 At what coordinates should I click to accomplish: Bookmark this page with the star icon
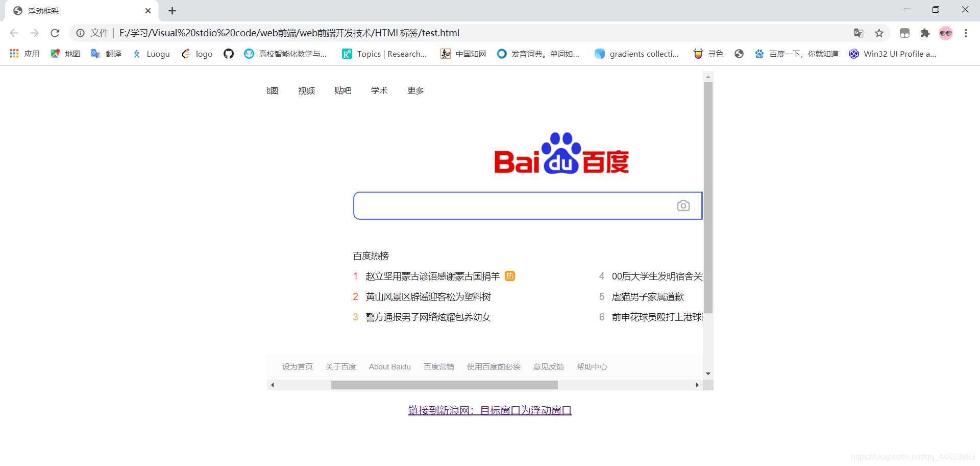click(879, 33)
